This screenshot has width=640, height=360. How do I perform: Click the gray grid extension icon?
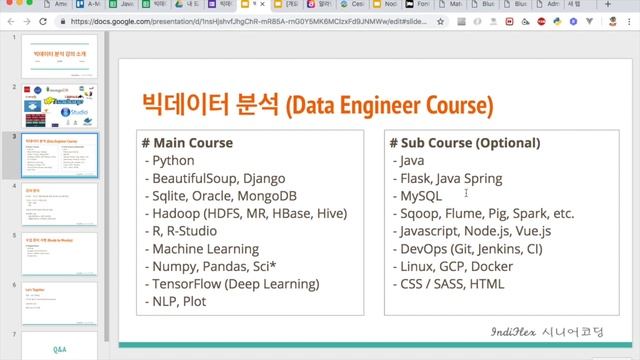(x=461, y=22)
